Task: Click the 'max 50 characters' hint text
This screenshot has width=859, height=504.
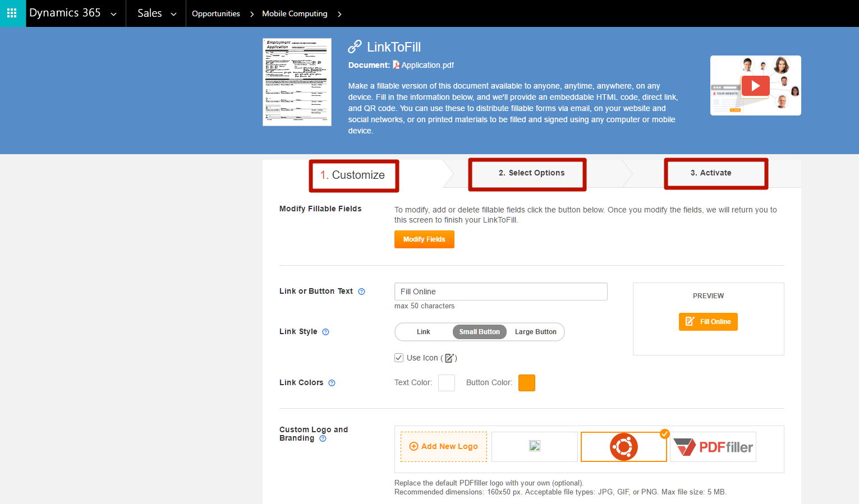Action: pyautogui.click(x=424, y=306)
